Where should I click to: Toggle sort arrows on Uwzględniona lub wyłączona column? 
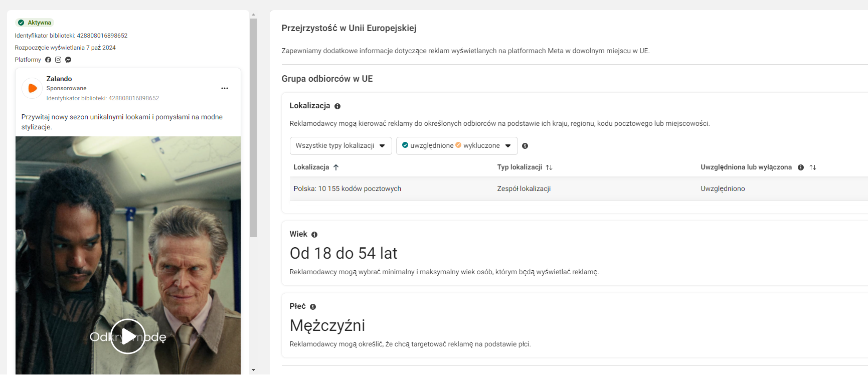813,167
